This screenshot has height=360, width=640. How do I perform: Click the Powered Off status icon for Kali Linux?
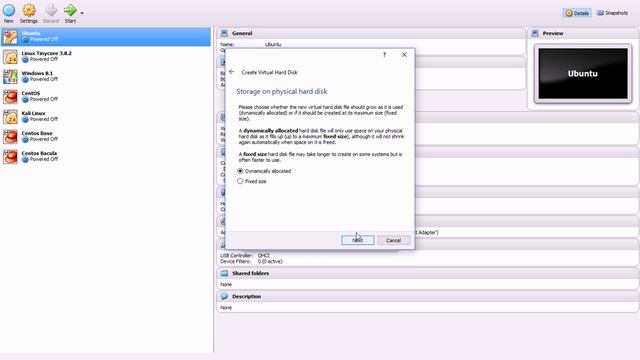point(25,120)
